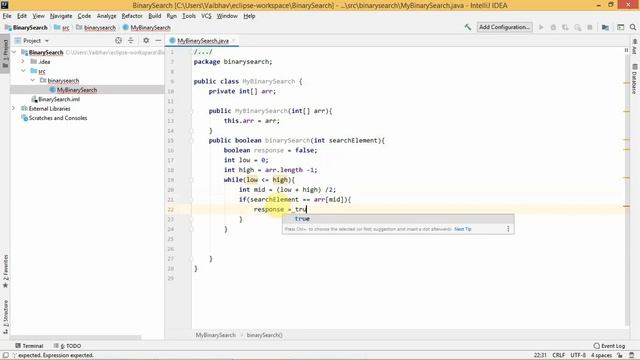Open the Layout/Run Anything window icon in toolbar
The image size is (640, 360).
pos(620,27)
